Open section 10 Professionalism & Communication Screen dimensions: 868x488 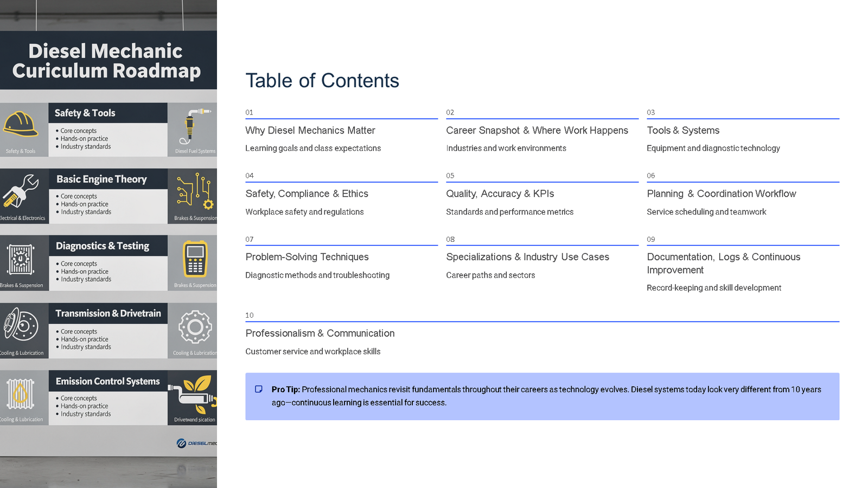point(320,333)
